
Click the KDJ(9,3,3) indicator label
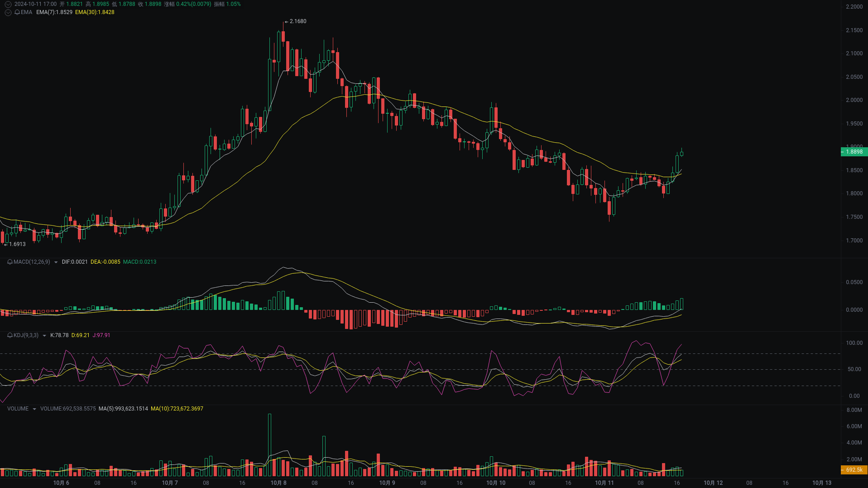pyautogui.click(x=26, y=335)
